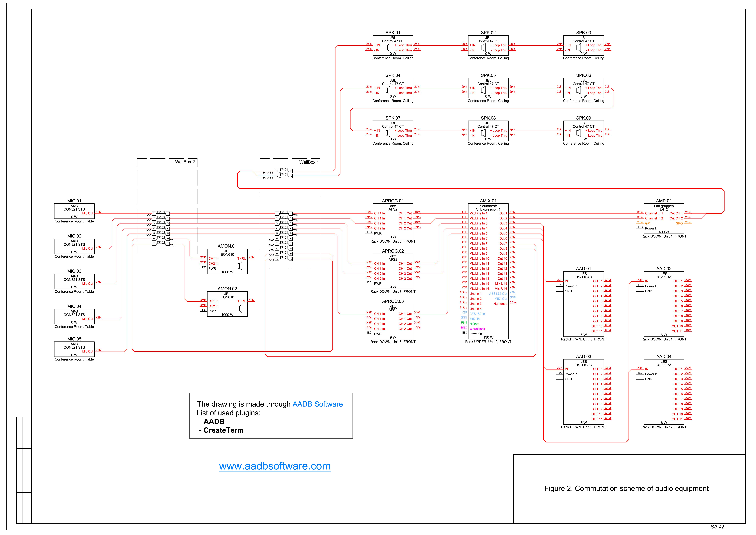Click the WallBox 1 label
The image size is (756, 535).
(309, 162)
